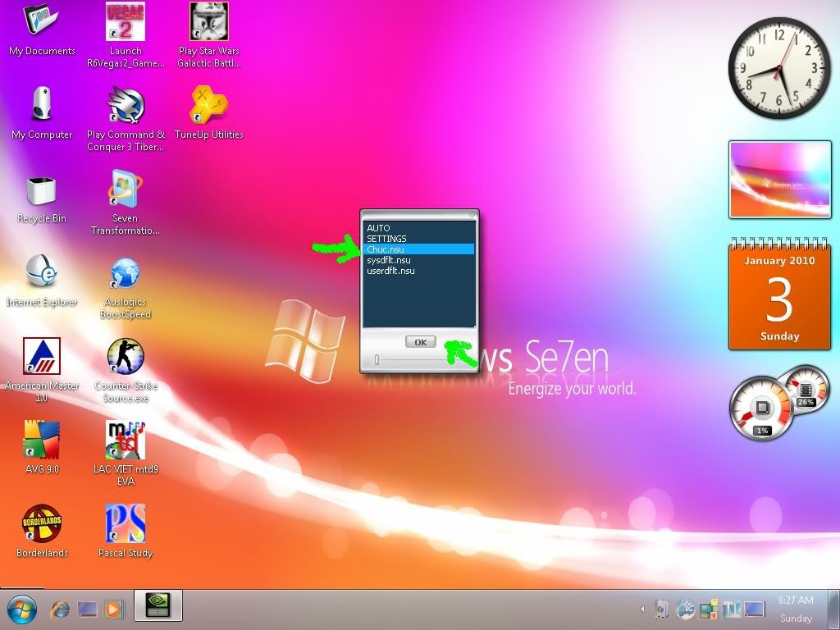This screenshot has height=630, width=840.
Task: Click the colorful squares tray icon
Action: (708, 609)
